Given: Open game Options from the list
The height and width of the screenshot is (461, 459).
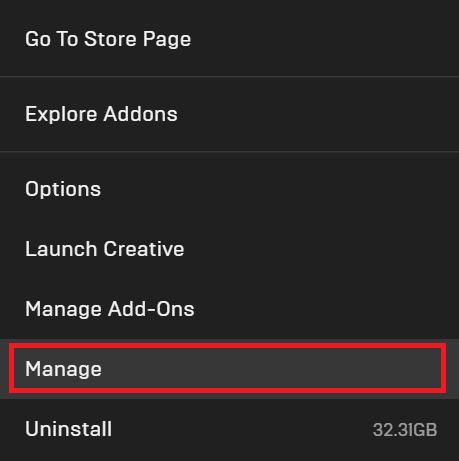Looking at the screenshot, I should (x=229, y=189).
